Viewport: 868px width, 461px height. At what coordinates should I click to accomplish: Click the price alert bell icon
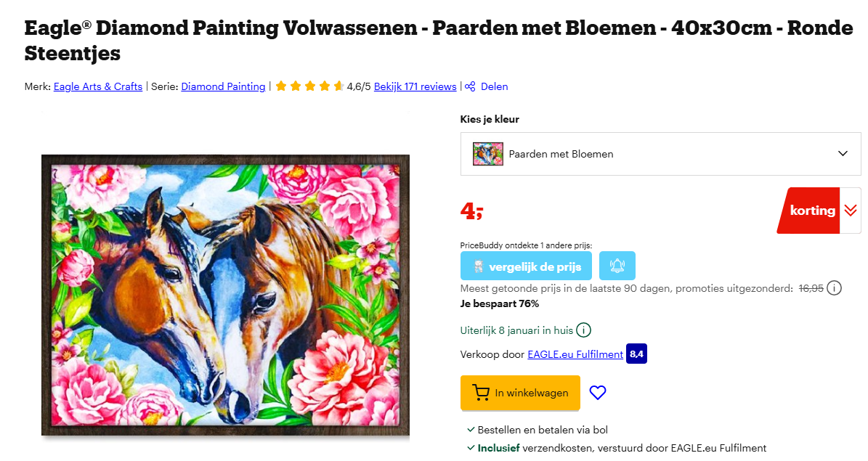point(617,265)
